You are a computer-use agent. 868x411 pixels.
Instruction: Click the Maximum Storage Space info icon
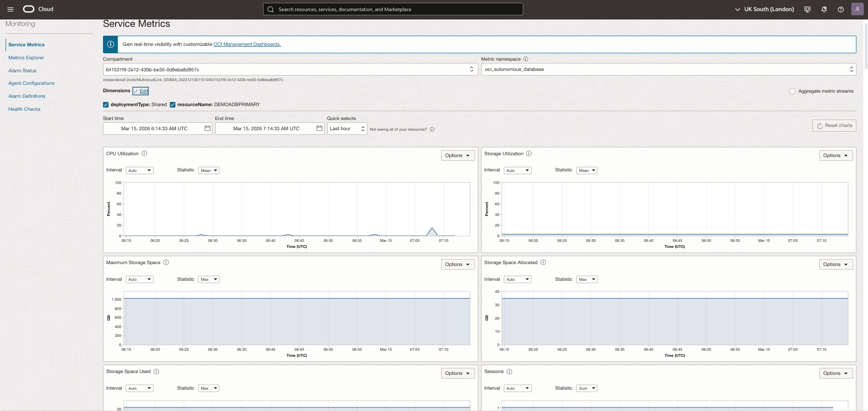point(166,262)
